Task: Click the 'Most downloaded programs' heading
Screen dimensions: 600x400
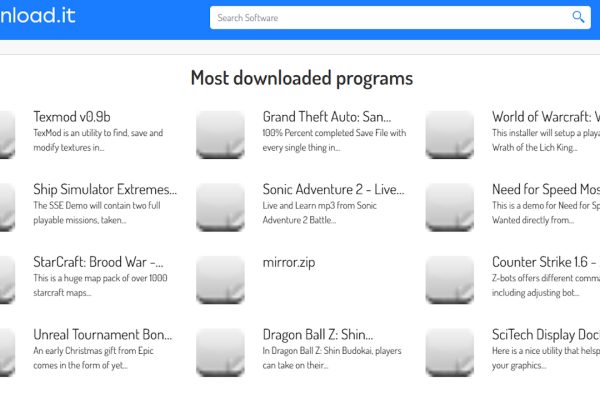Action: click(x=302, y=78)
